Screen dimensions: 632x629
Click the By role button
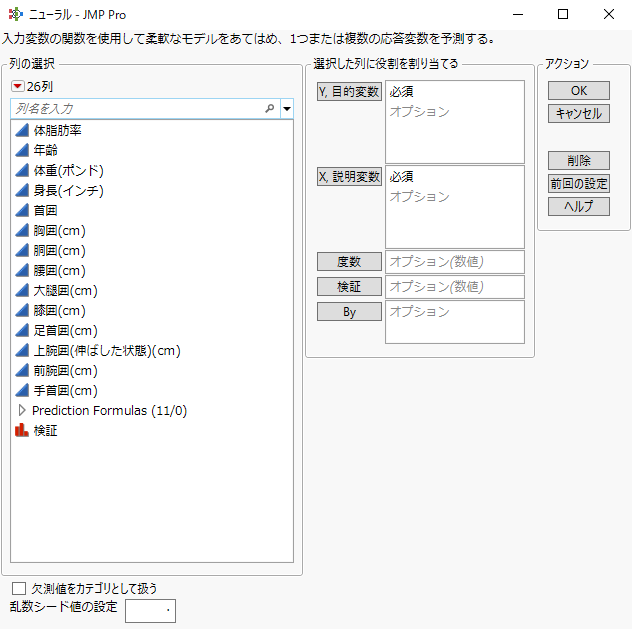[x=349, y=312]
